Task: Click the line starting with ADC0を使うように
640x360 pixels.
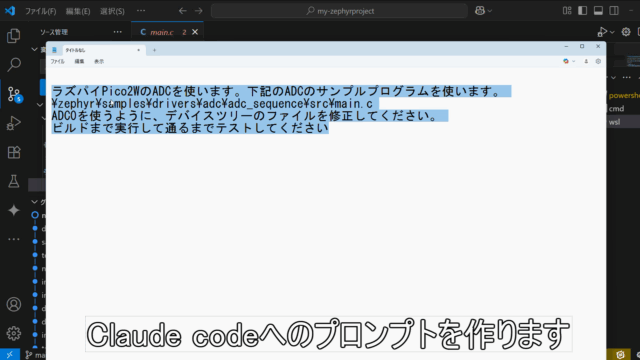Action: click(245, 116)
